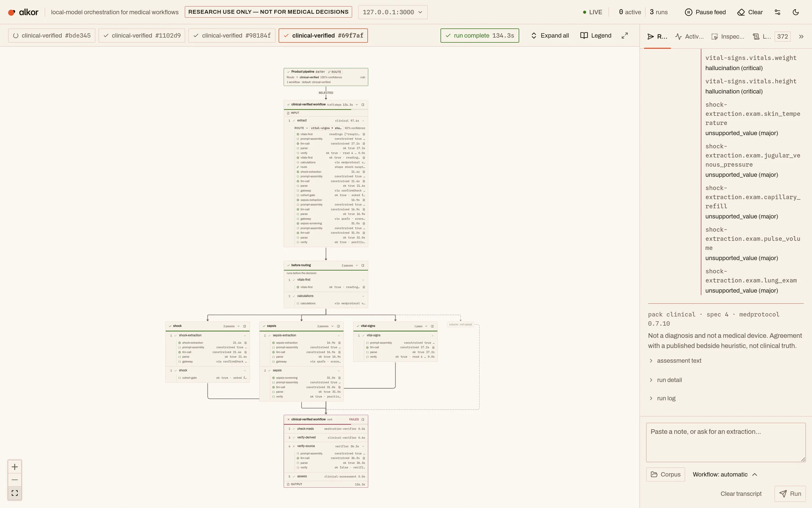Pause the live feed
The width and height of the screenshot is (812, 508).
pos(705,12)
